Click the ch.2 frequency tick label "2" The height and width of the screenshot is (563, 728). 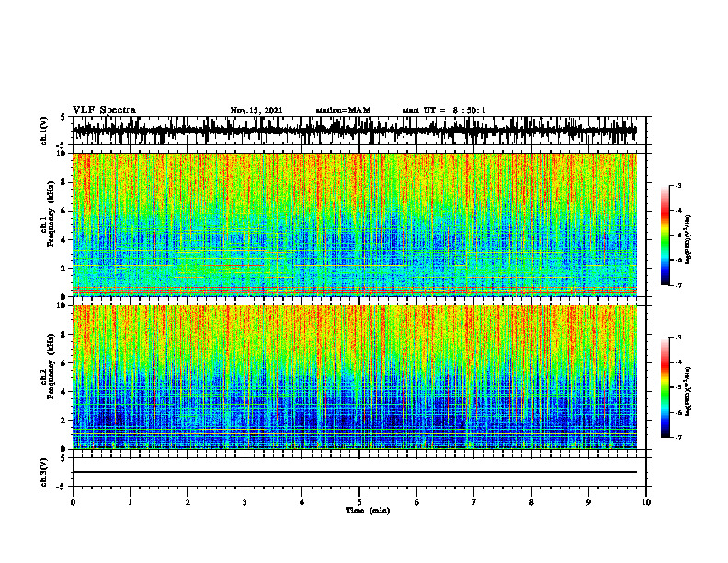coord(64,420)
